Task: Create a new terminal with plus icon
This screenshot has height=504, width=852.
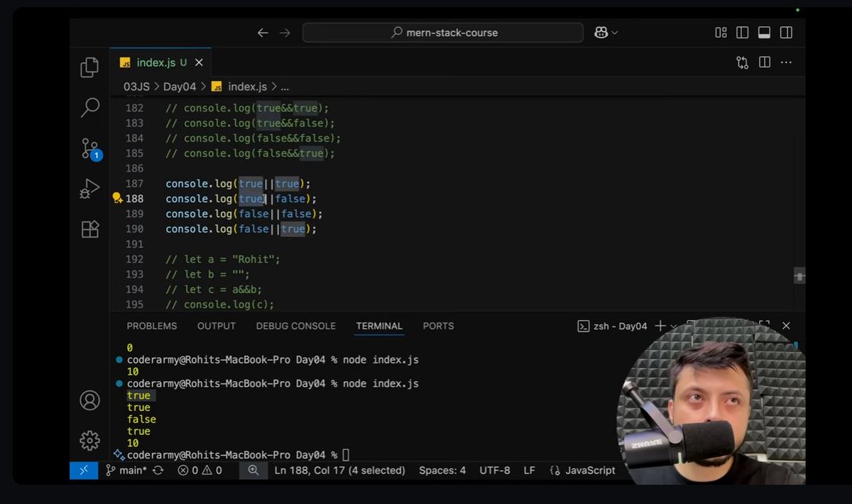Action: click(660, 326)
